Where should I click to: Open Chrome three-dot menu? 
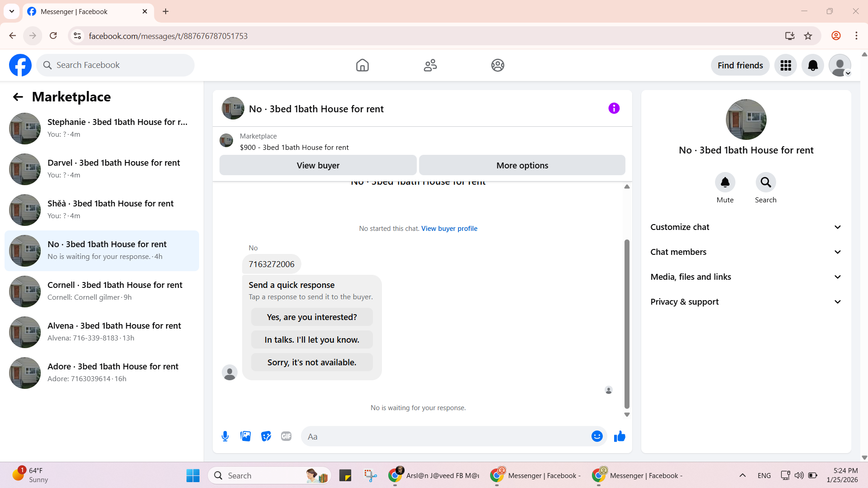pos(856,36)
